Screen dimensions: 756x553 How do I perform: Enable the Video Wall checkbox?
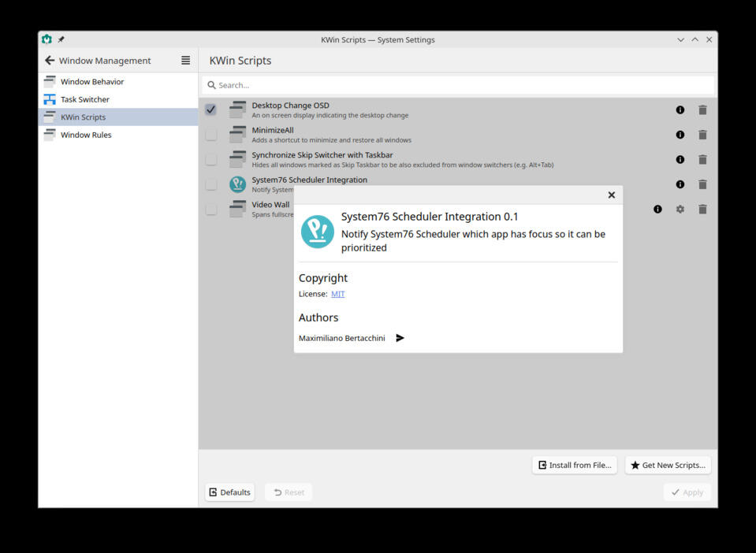[210, 209]
